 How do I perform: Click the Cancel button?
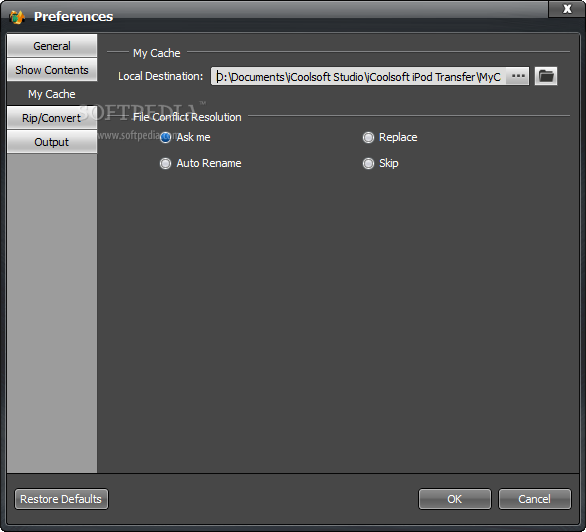pos(535,499)
